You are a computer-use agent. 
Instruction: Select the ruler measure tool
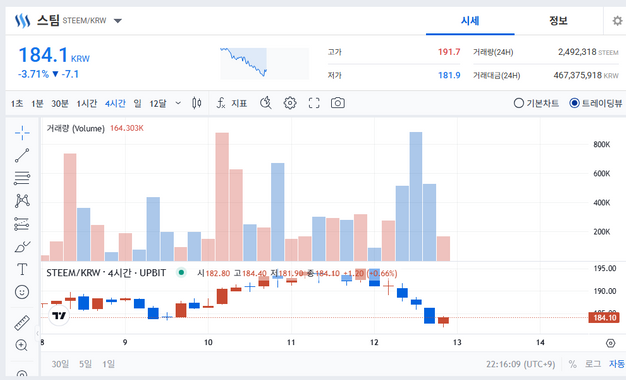(22, 323)
